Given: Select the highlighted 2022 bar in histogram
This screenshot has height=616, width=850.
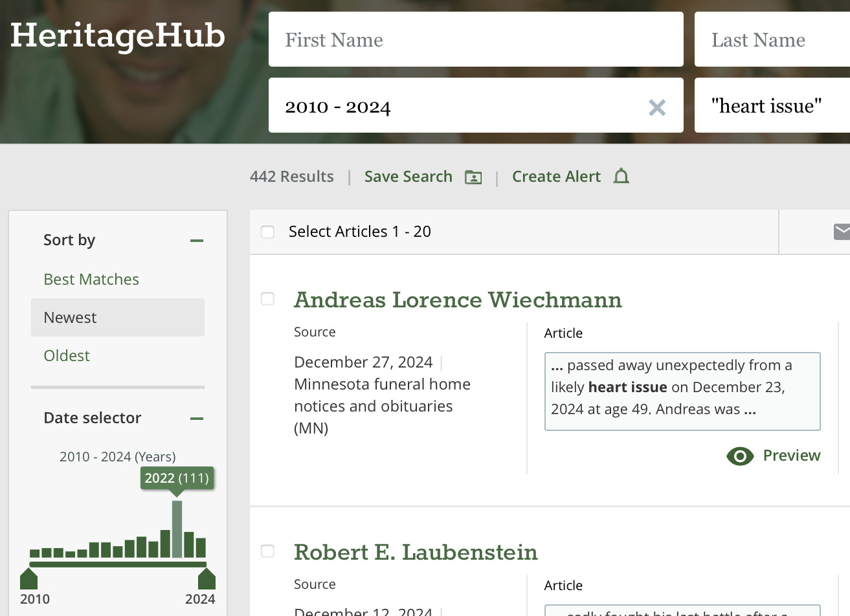Looking at the screenshot, I should [x=177, y=529].
